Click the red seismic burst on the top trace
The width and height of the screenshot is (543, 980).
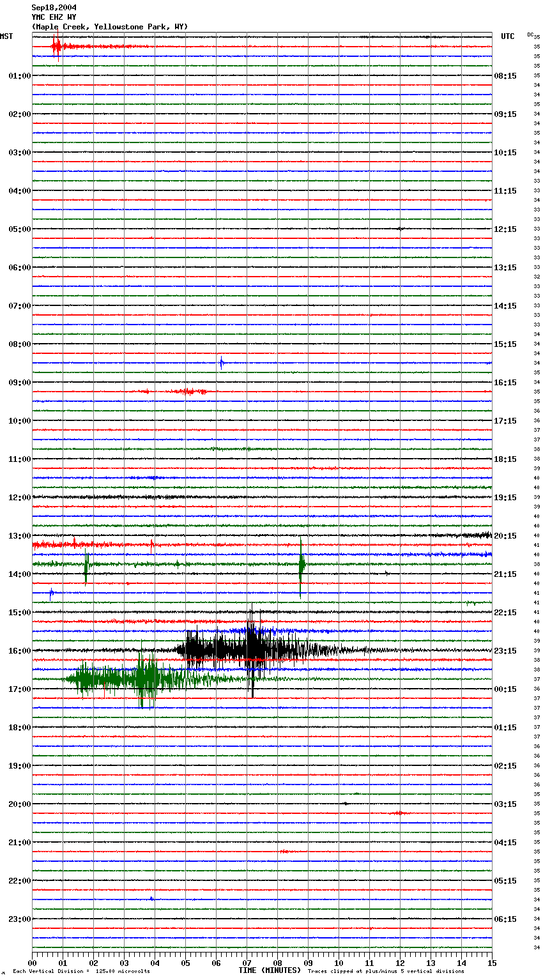pyautogui.click(x=57, y=46)
